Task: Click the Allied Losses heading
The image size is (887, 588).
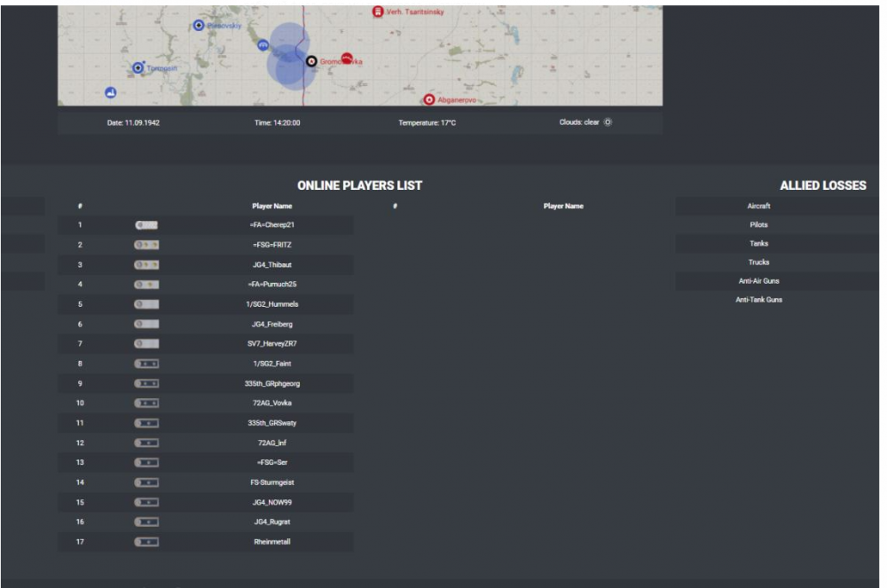Action: point(823,185)
